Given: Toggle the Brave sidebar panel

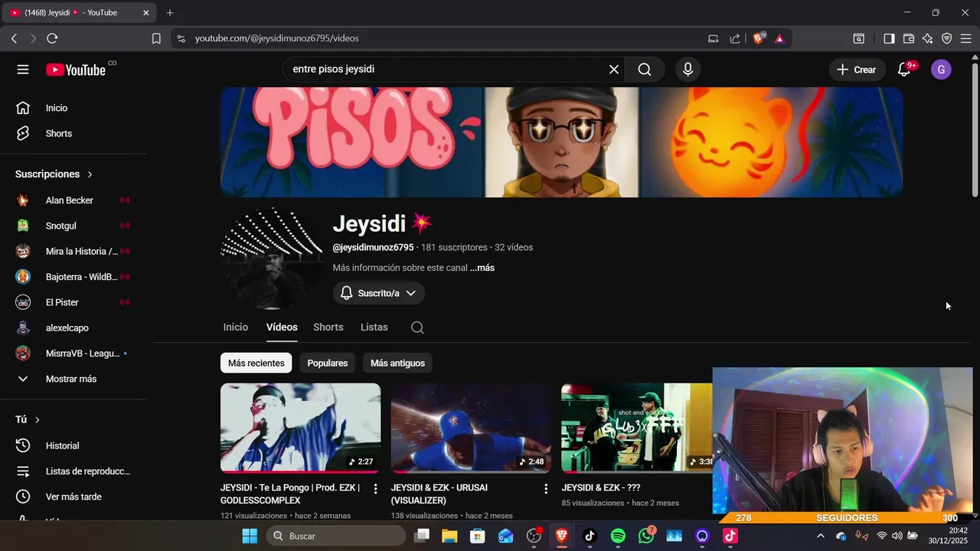Looking at the screenshot, I should (889, 38).
